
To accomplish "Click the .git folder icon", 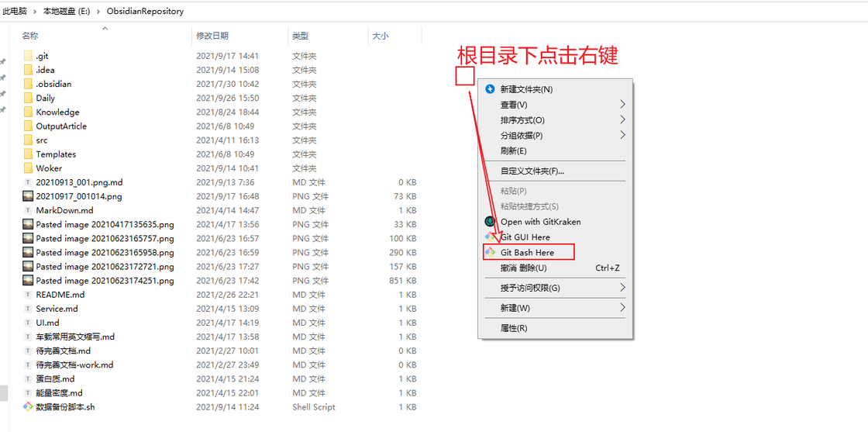I will [x=28, y=56].
